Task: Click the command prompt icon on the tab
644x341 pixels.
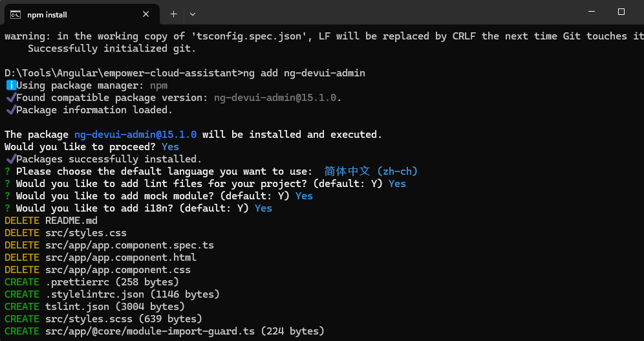Action: (16, 14)
